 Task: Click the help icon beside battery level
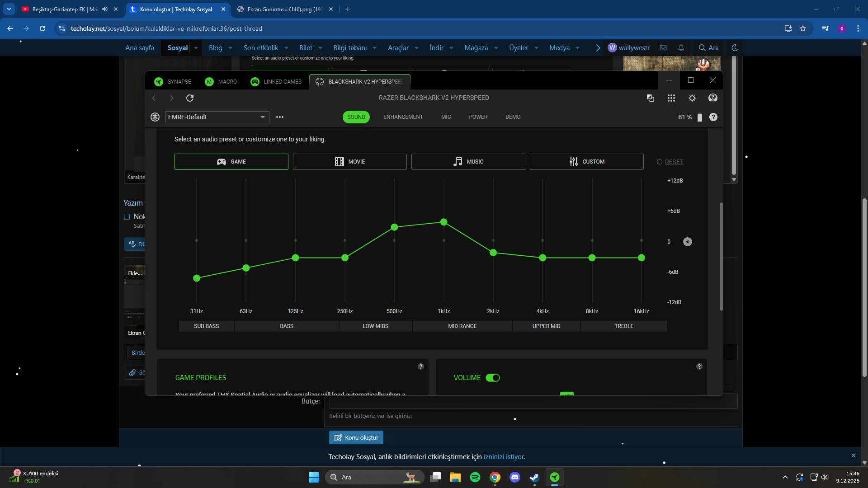coord(713,117)
